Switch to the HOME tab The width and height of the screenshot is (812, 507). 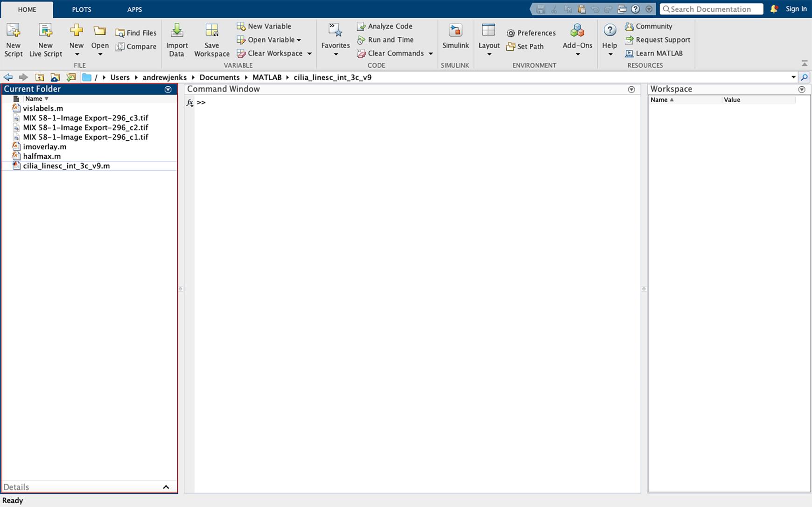[27, 9]
